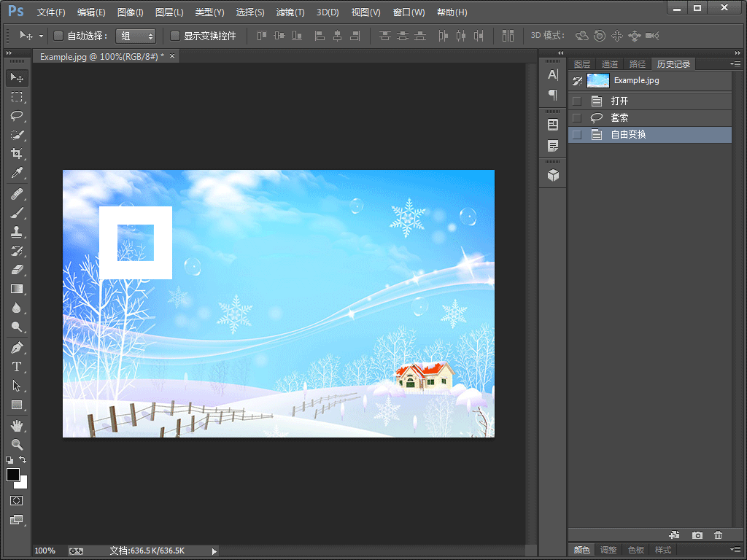747x560 pixels.
Task: Delete current history state trash icon
Action: click(x=718, y=535)
